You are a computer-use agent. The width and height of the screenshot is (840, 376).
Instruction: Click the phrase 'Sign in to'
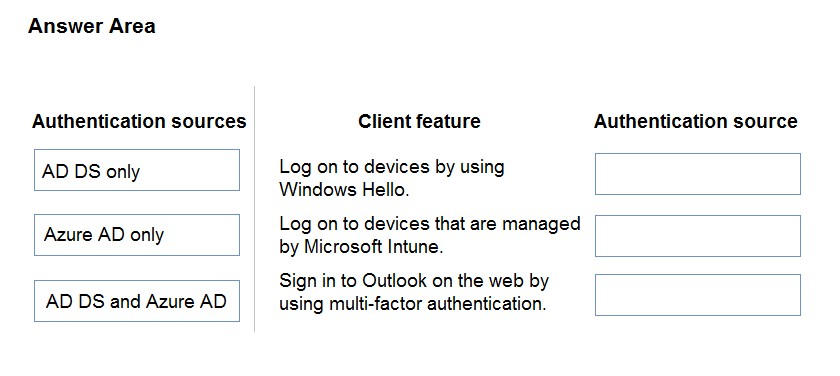click(x=318, y=281)
